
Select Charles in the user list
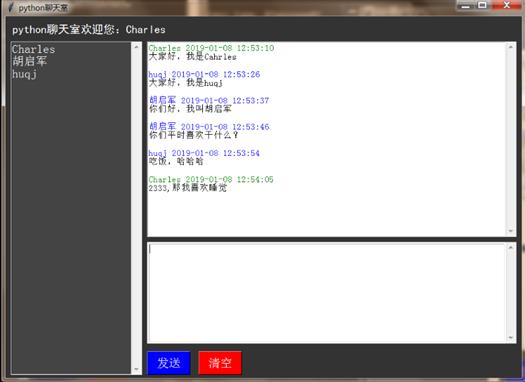(x=33, y=50)
